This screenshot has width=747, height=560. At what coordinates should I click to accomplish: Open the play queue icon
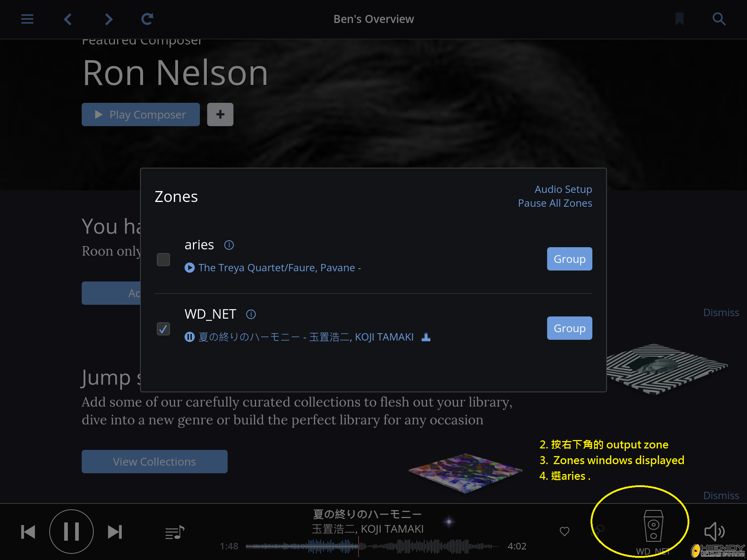[175, 533]
